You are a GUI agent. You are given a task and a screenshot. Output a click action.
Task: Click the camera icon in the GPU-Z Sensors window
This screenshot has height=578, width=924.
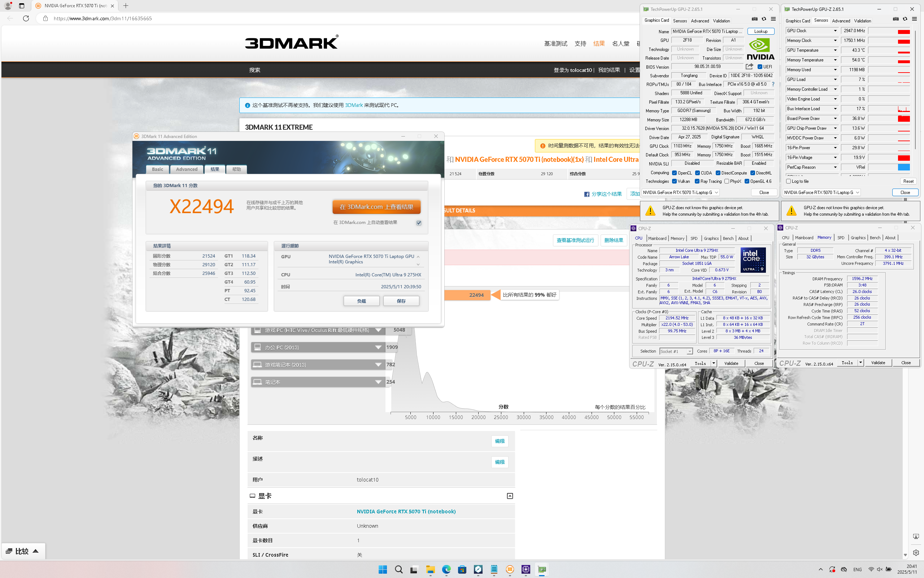896,19
